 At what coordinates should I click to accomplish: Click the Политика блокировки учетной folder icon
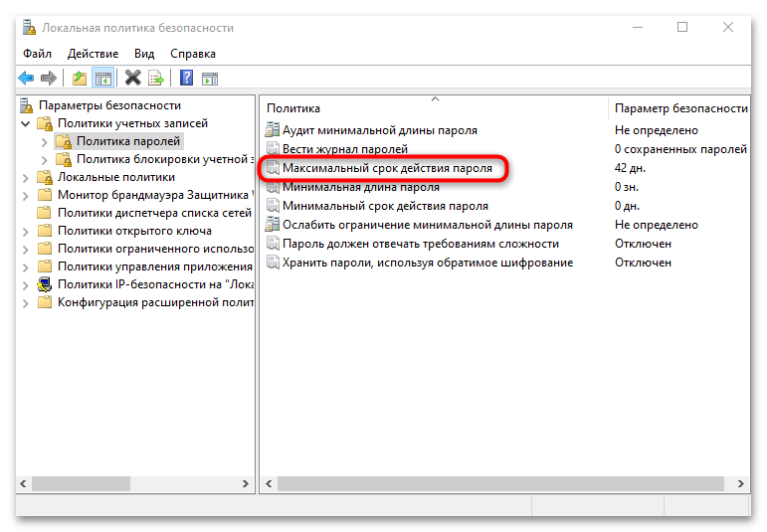pyautogui.click(x=64, y=159)
